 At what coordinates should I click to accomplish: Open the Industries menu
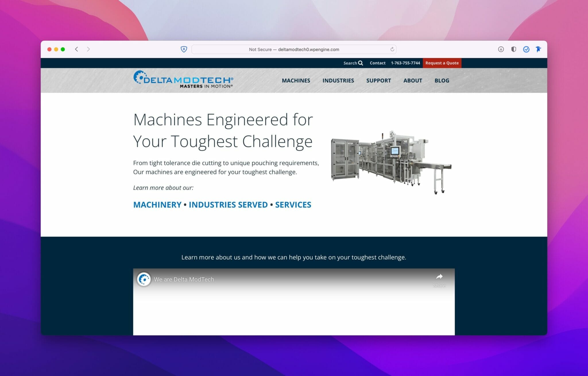(x=338, y=81)
